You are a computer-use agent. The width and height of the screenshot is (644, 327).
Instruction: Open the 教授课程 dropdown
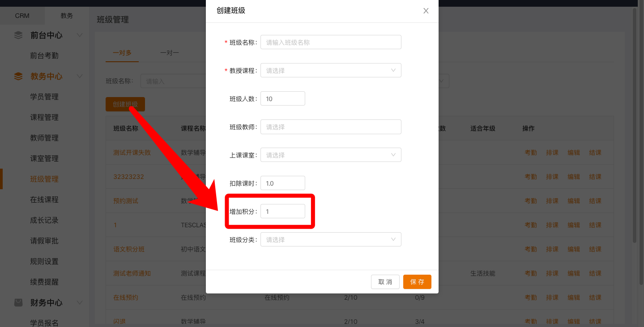tap(330, 70)
